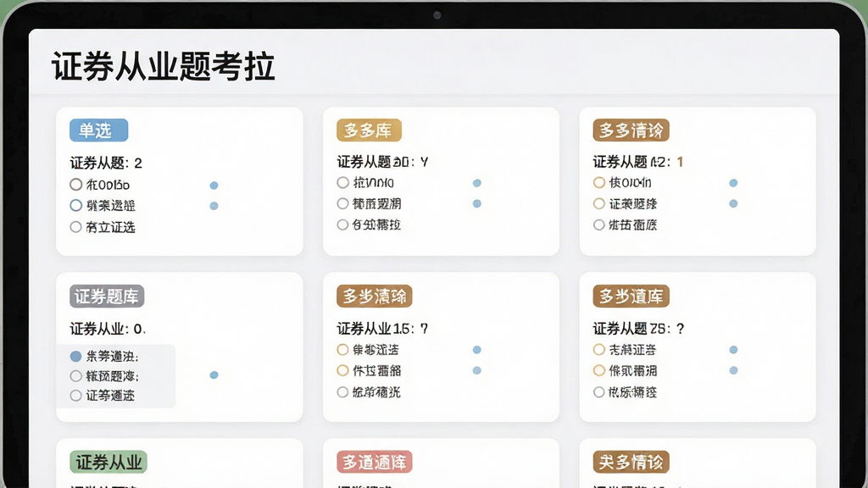Screen dimensions: 868x488
Task: Select the first radio option in the 单选 card
Action: coord(75,184)
